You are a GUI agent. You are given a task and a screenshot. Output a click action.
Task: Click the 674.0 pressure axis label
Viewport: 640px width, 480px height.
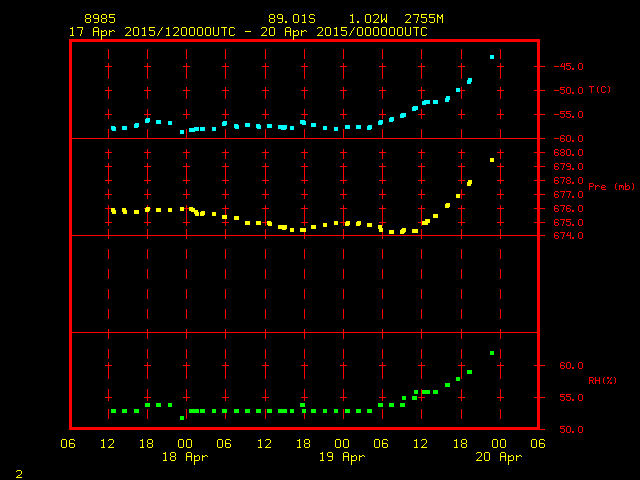click(x=569, y=236)
